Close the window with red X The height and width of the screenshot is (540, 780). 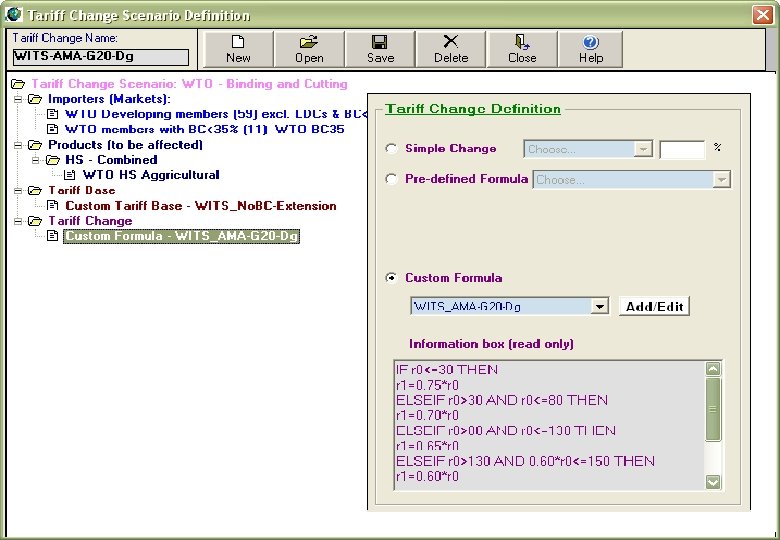(x=763, y=14)
